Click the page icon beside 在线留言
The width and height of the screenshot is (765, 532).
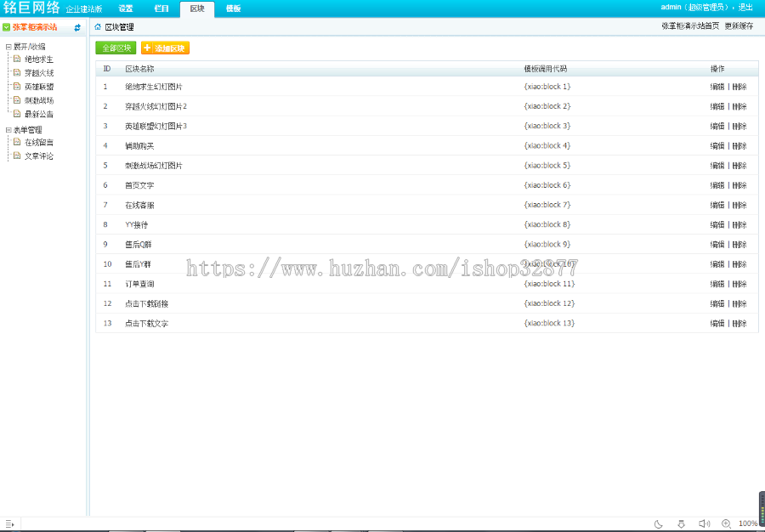(17, 142)
